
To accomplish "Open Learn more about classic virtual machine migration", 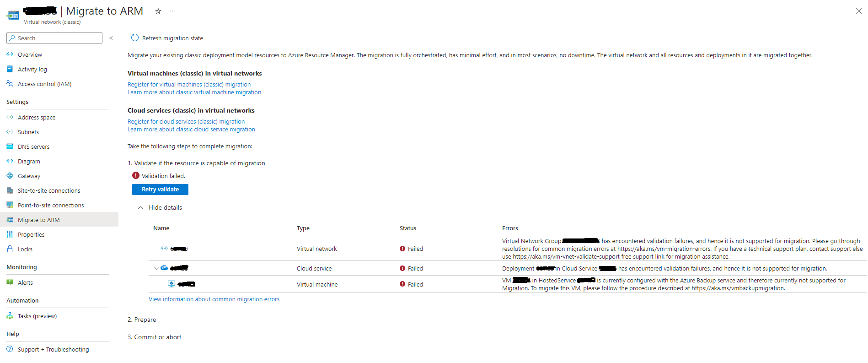I will (x=194, y=92).
